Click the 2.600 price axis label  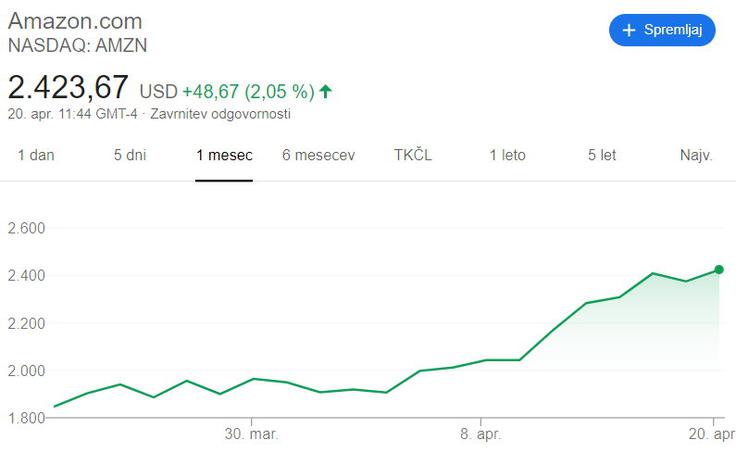26,228
